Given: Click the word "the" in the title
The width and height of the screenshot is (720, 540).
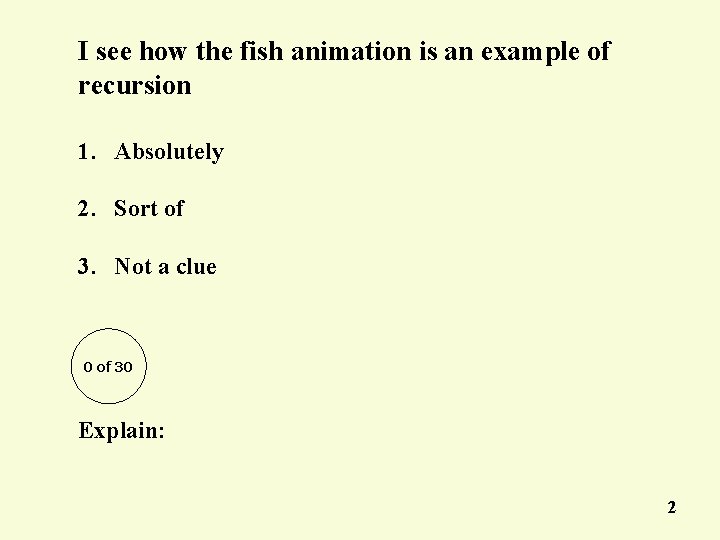Looking at the screenshot, I should (214, 51).
